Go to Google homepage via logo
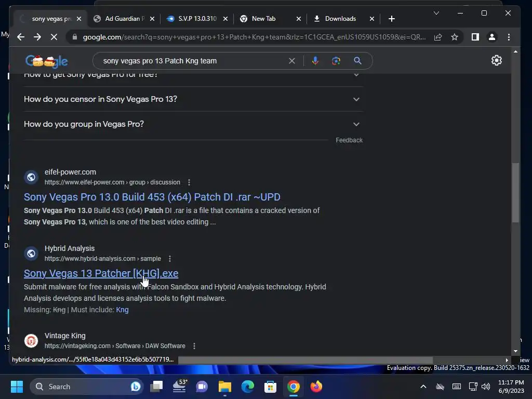532x399 pixels. (x=46, y=61)
